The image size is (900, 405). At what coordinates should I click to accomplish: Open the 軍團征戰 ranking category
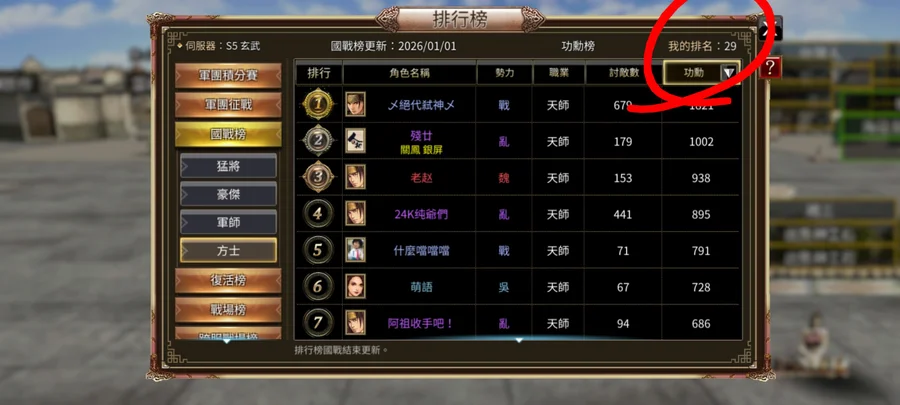[x=228, y=105]
